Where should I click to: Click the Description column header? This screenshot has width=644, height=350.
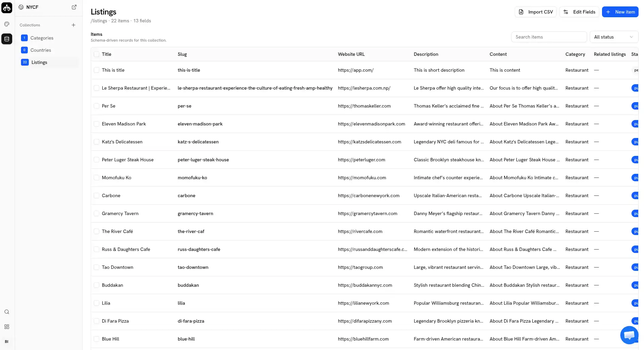(x=426, y=54)
